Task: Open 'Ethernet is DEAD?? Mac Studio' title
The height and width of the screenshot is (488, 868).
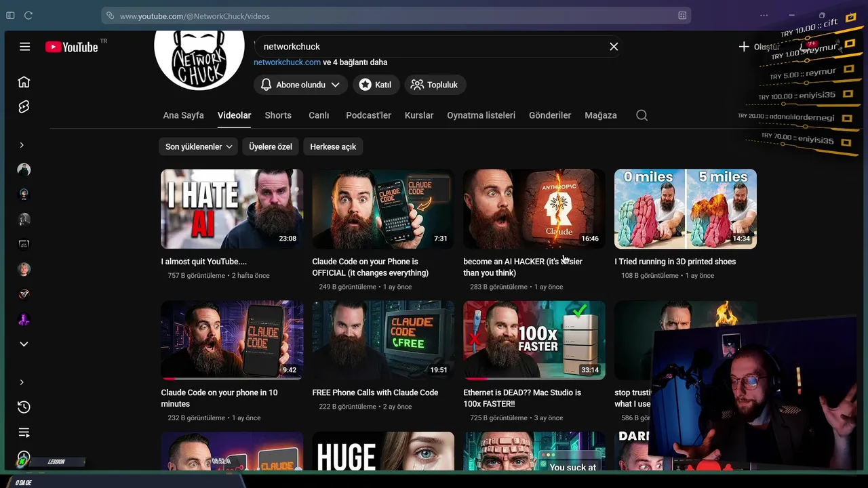Action: click(522, 398)
